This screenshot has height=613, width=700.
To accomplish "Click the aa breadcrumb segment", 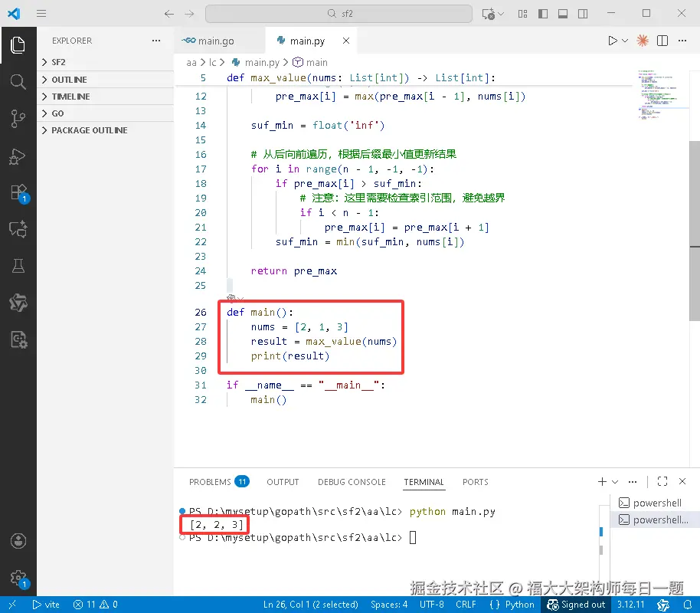I will coord(191,63).
